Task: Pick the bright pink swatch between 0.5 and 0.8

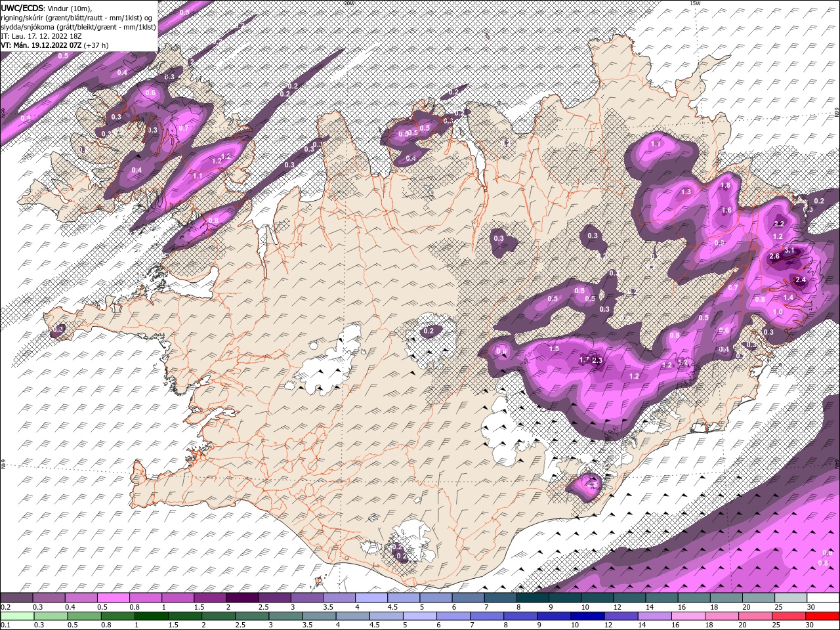Action: pos(113,598)
